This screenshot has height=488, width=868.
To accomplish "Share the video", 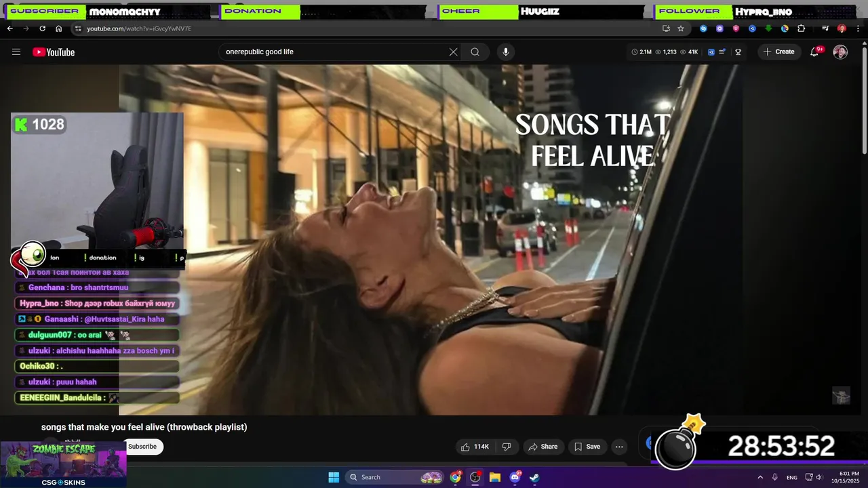I will coord(542,447).
